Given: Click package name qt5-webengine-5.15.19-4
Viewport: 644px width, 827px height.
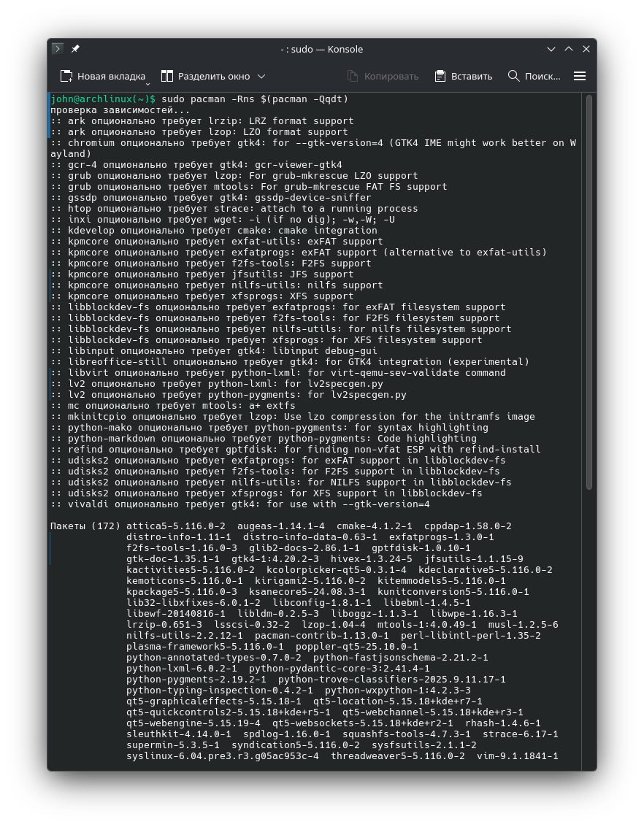Looking at the screenshot, I should (193, 723).
